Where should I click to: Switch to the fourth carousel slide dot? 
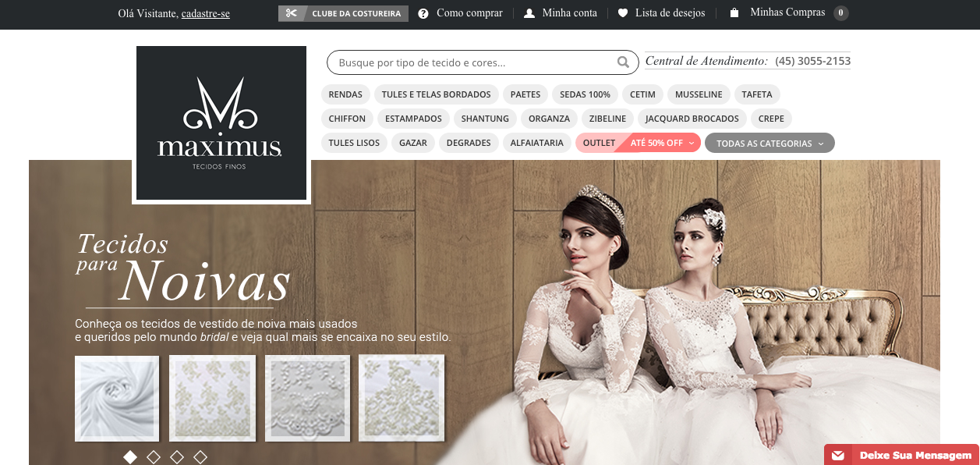click(x=200, y=456)
